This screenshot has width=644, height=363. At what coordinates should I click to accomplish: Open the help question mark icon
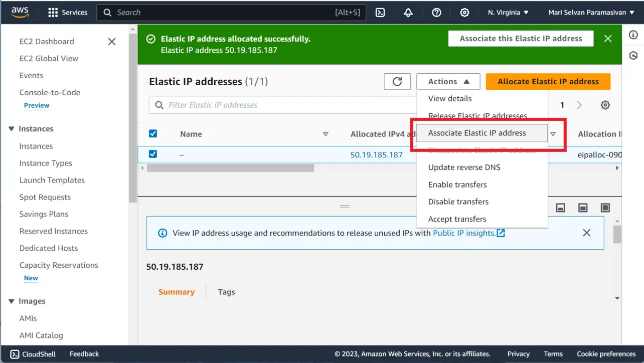[x=436, y=13]
